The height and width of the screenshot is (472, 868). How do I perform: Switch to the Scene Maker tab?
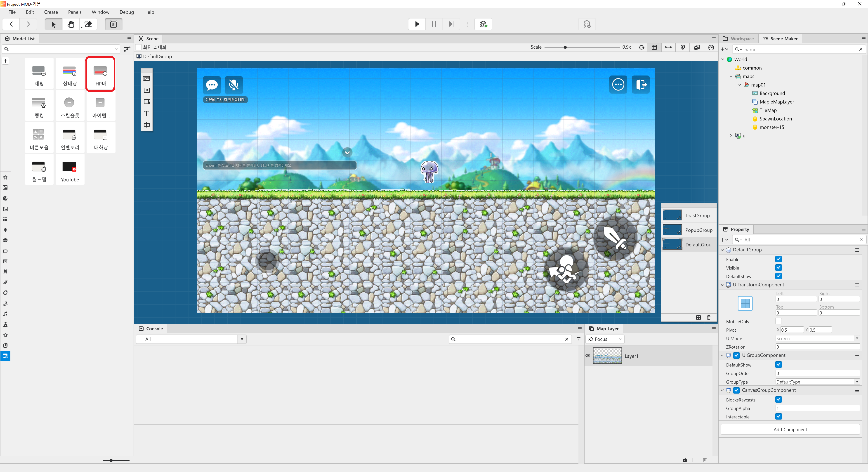coord(780,39)
